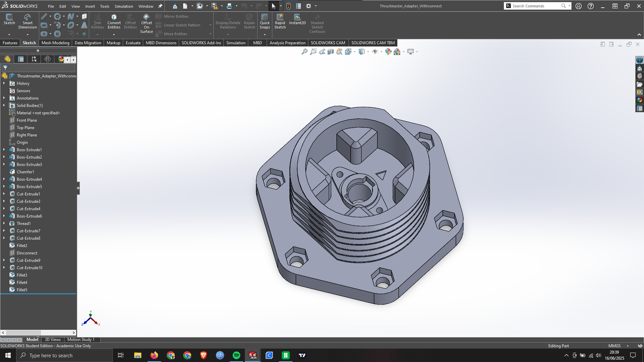Screen dimensions: 644x362
Task: Switch to the Evaluate tab
Action: (133, 43)
